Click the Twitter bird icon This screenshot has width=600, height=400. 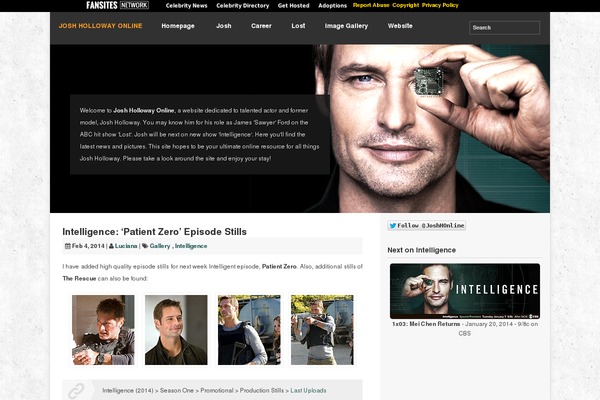pyautogui.click(x=393, y=226)
